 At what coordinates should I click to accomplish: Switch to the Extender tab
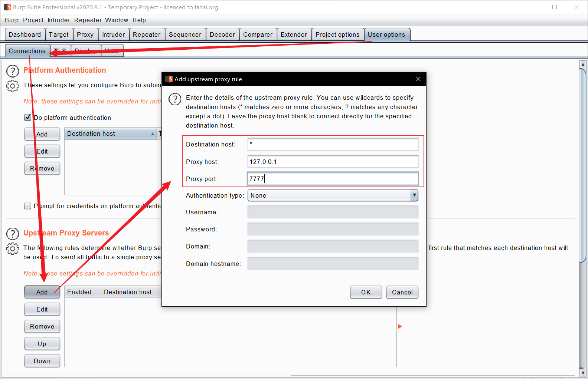(294, 34)
